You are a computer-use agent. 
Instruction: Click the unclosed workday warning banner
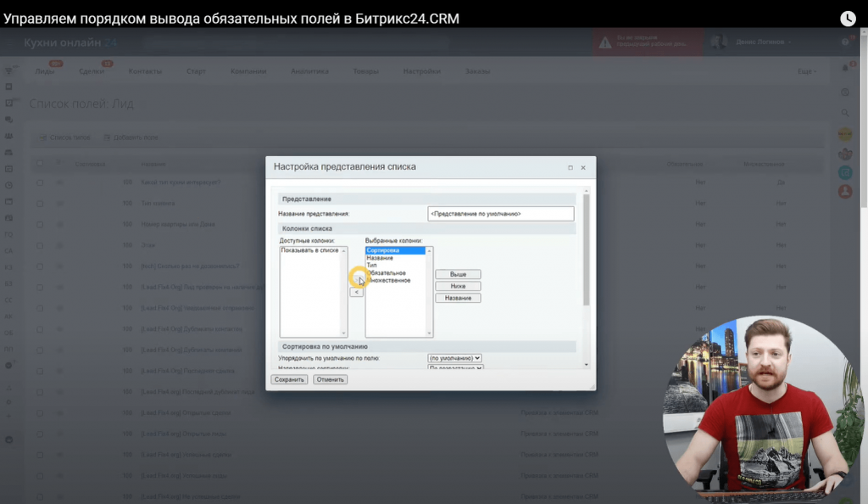click(648, 42)
